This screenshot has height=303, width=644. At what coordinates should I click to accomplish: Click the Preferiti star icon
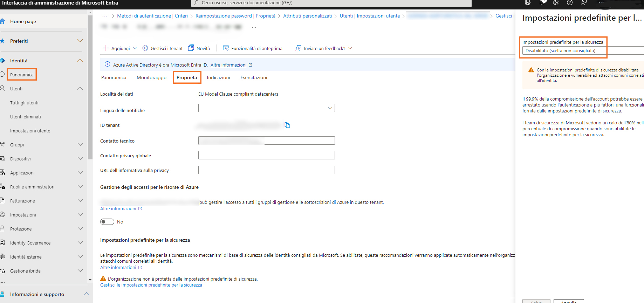point(2,41)
